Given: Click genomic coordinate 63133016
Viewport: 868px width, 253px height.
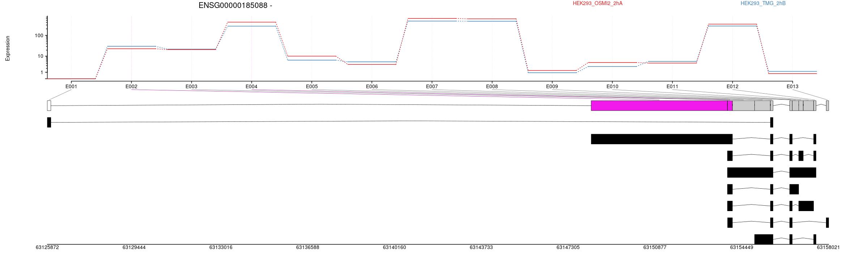Looking at the screenshot, I should [x=221, y=248].
